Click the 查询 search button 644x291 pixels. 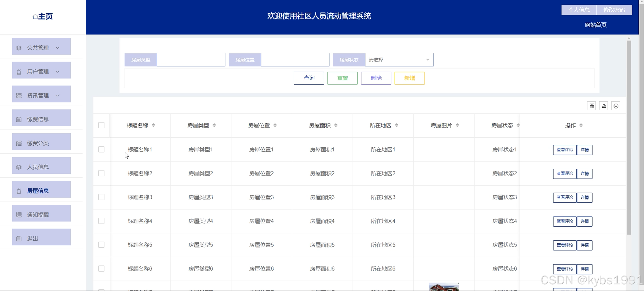click(309, 78)
